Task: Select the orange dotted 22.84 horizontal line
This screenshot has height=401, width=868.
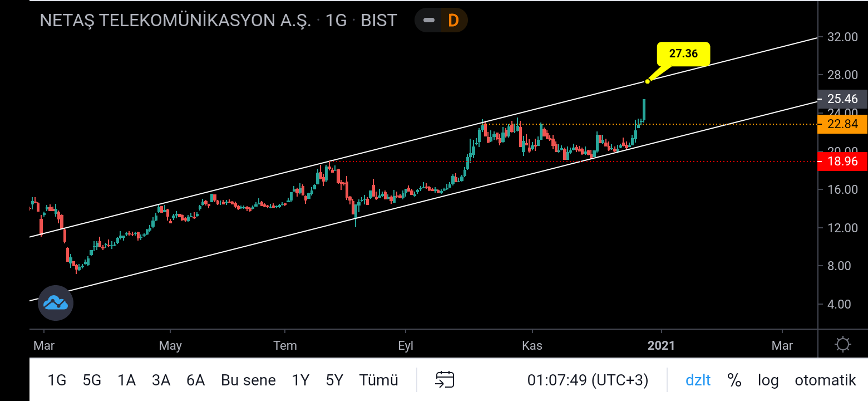Action: pyautogui.click(x=651, y=124)
